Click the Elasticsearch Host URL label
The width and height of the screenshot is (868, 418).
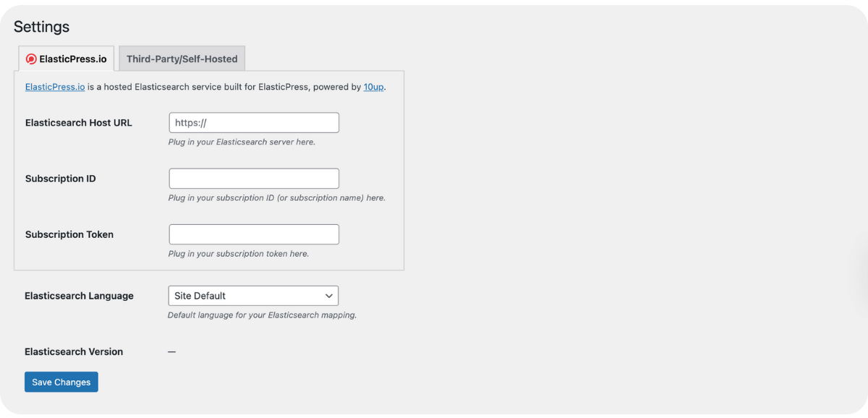[x=78, y=123]
